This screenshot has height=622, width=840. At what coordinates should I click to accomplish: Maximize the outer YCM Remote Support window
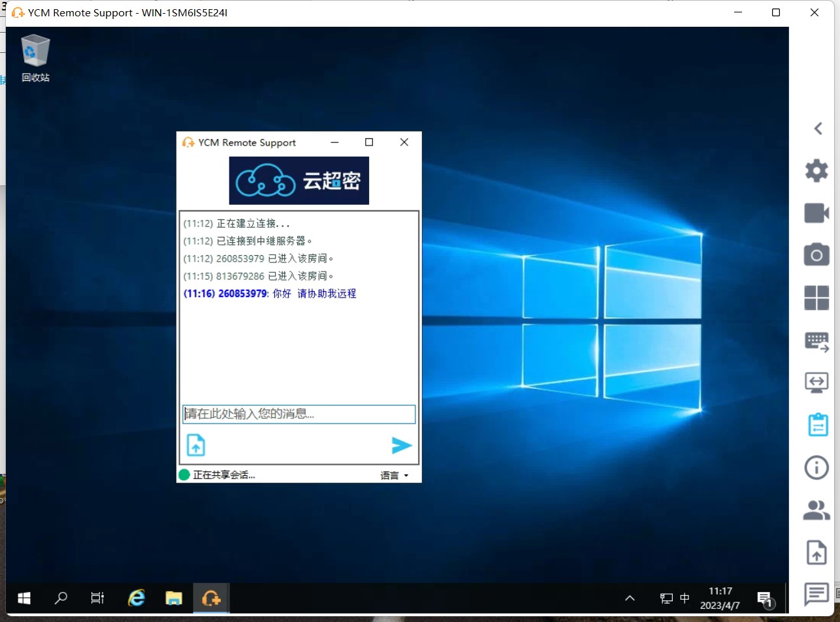(776, 12)
